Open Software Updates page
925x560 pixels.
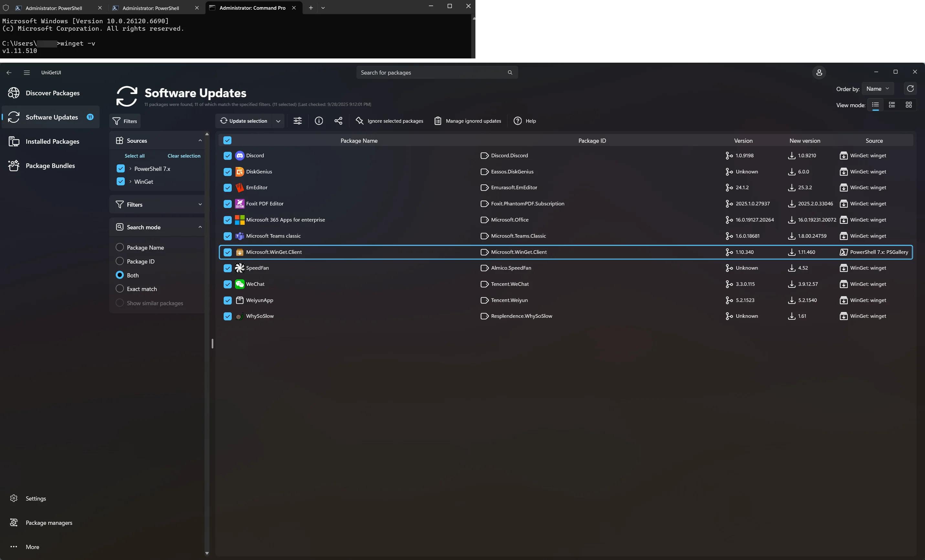pyautogui.click(x=51, y=117)
